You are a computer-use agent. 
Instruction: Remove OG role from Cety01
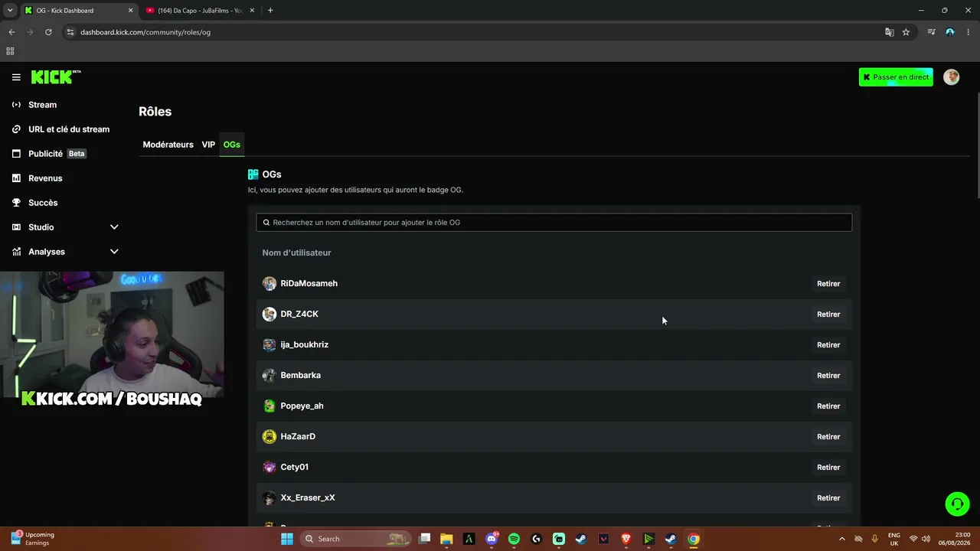828,468
